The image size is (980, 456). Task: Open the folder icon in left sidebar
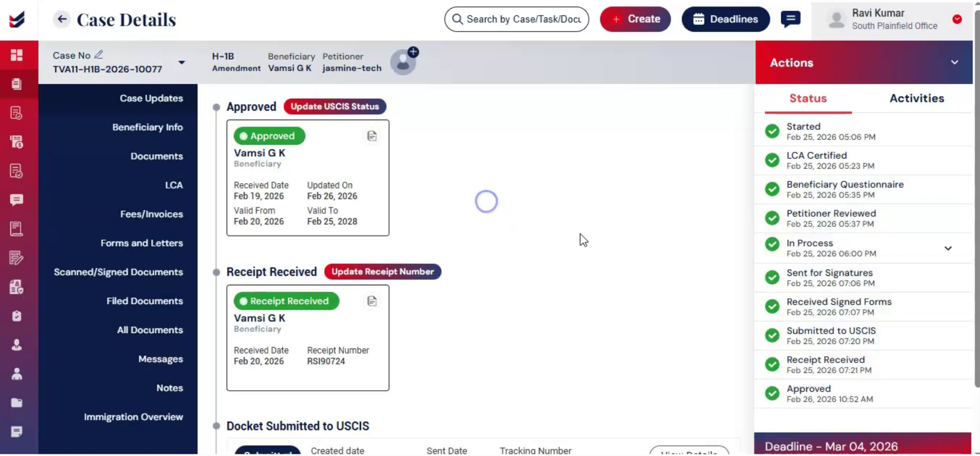[x=17, y=403]
